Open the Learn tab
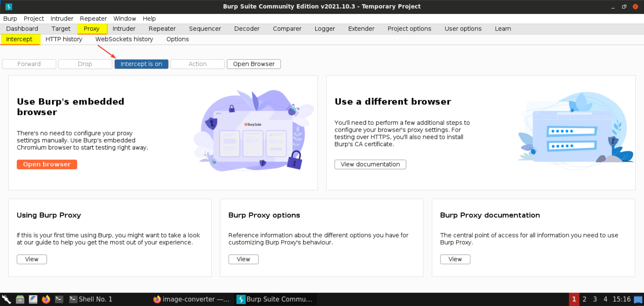 (503, 29)
